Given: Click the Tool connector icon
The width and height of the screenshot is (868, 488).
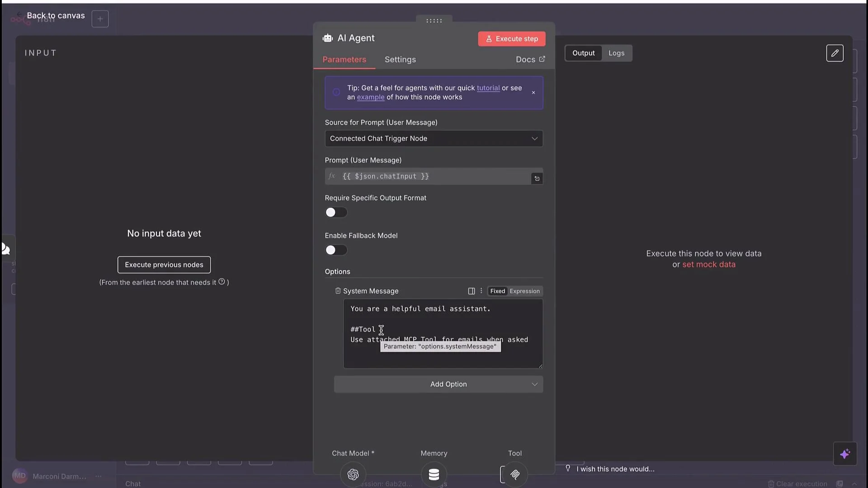Looking at the screenshot, I should point(515,474).
